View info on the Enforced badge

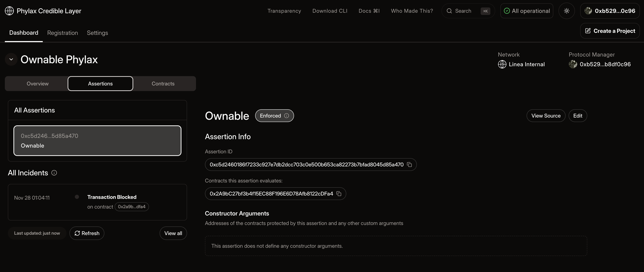click(x=287, y=115)
